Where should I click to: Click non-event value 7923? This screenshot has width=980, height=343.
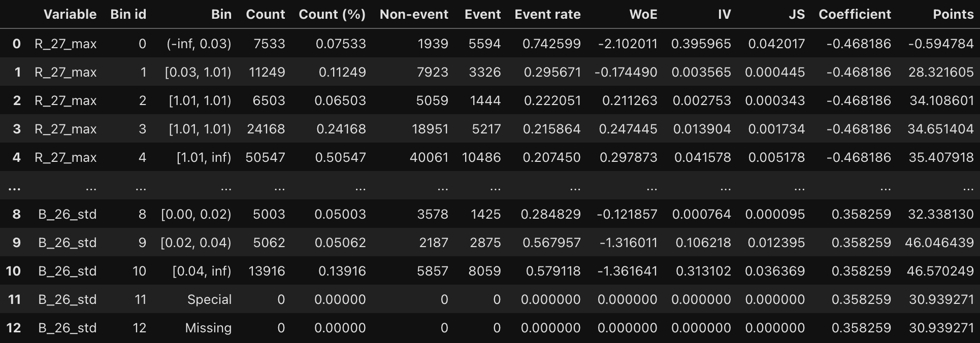(432, 72)
